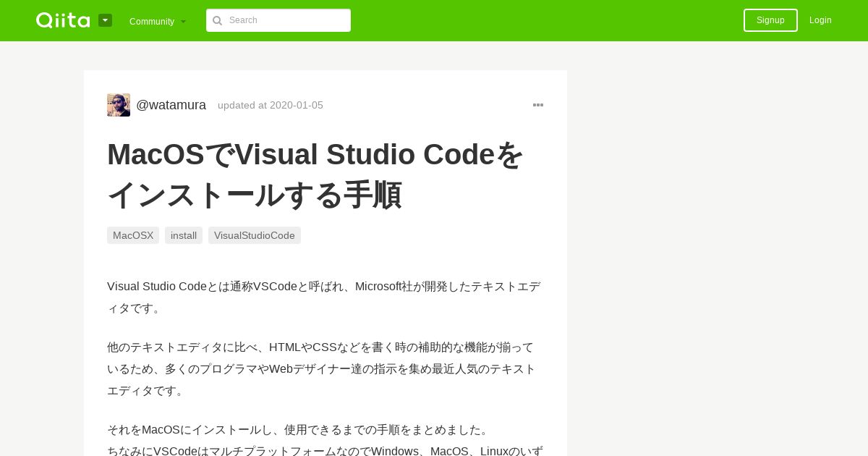Click the magnifying glass search icon
The height and width of the screenshot is (456, 868).
(217, 20)
